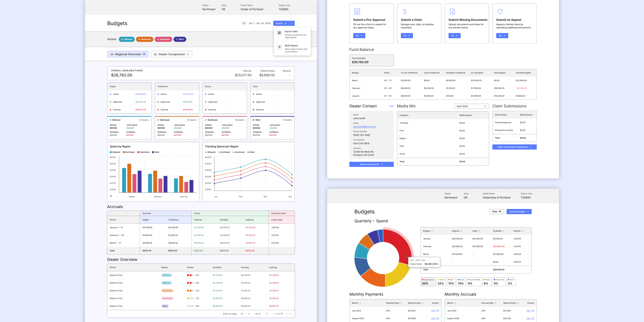Click the Submit a Pre-Approval form icon
Screen dimensions: 644x322
point(357,12)
